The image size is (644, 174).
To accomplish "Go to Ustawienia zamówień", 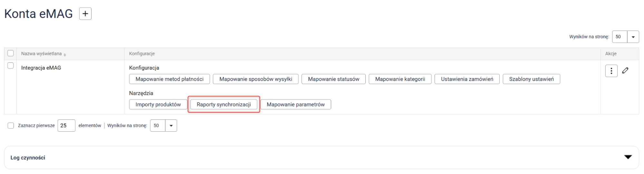I will click(467, 79).
